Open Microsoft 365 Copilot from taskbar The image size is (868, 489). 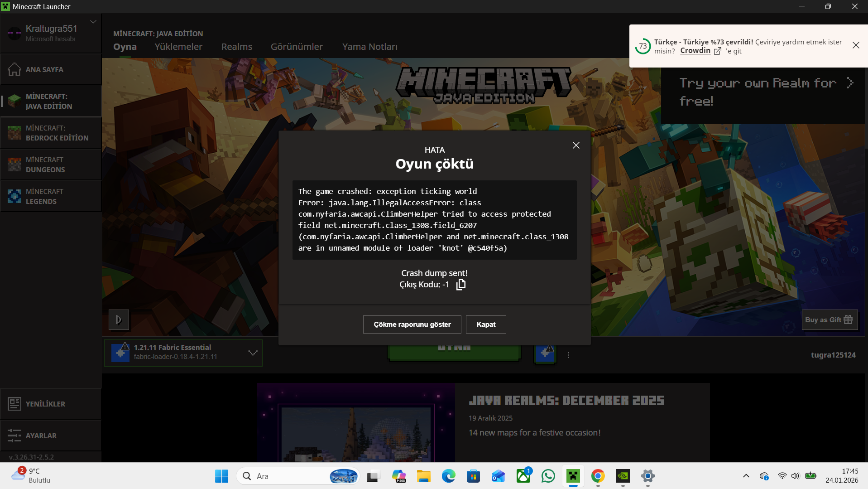click(x=399, y=476)
